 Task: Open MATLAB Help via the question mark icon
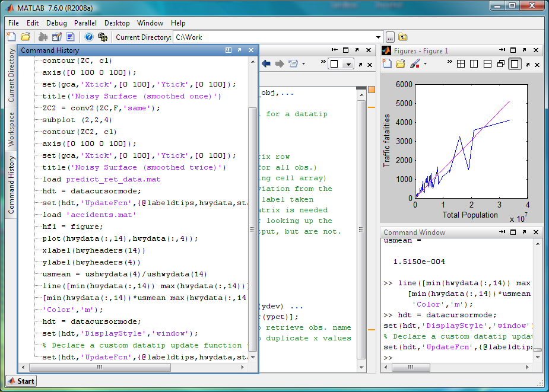click(89, 37)
